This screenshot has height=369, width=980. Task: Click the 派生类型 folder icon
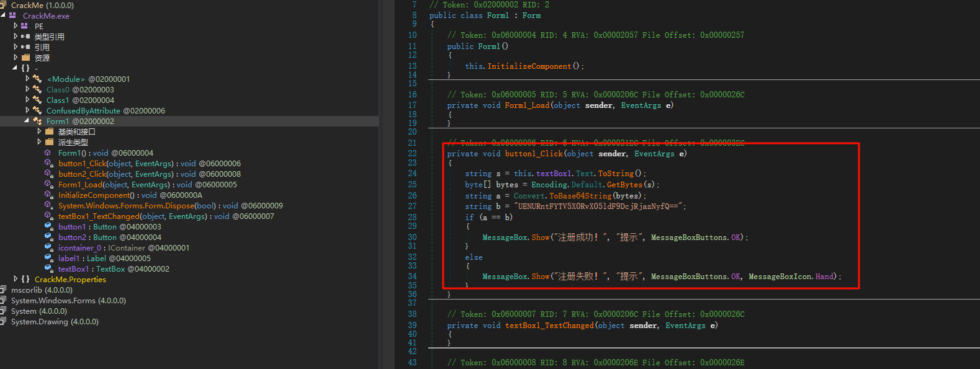pos(49,142)
